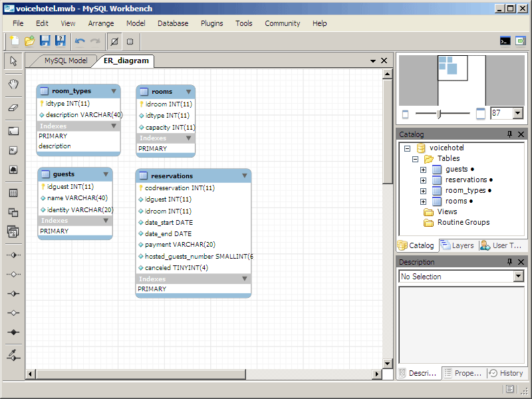Switch to the User Types tab
The height and width of the screenshot is (399, 532).
pos(502,245)
